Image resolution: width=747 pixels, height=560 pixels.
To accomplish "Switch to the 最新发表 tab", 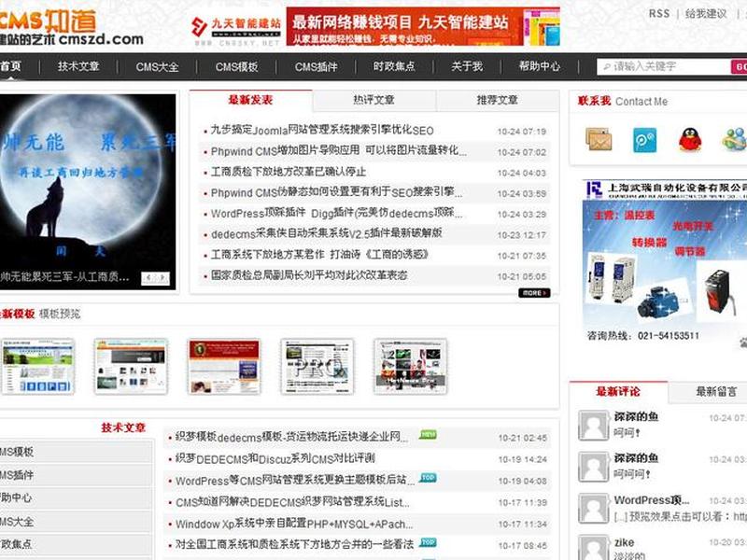I will coord(250,100).
